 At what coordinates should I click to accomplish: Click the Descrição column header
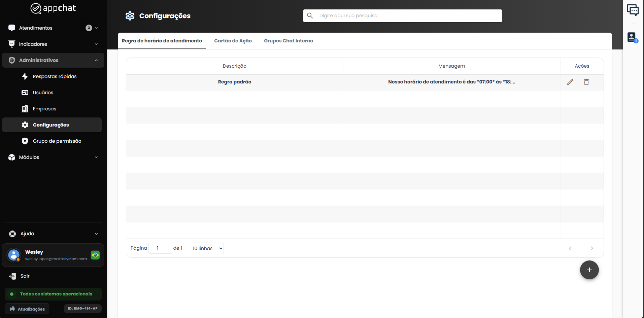pos(235,66)
